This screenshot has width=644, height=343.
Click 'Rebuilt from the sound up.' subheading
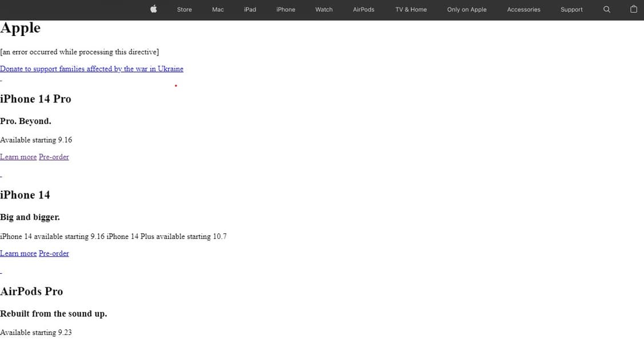[53, 314]
